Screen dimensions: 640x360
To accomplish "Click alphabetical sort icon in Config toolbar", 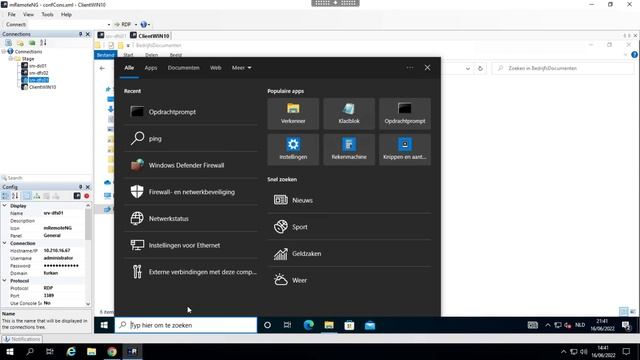I will (15, 196).
